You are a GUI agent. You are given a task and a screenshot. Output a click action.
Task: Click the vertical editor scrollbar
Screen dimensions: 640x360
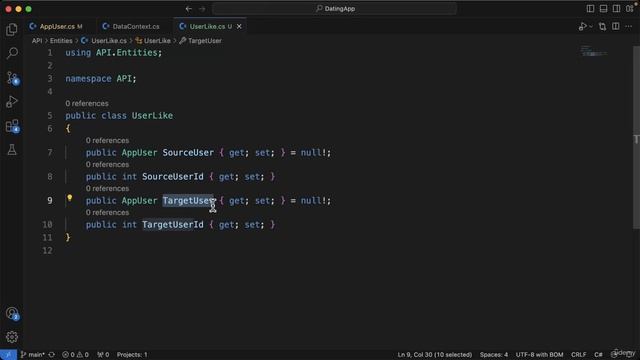tap(636, 138)
